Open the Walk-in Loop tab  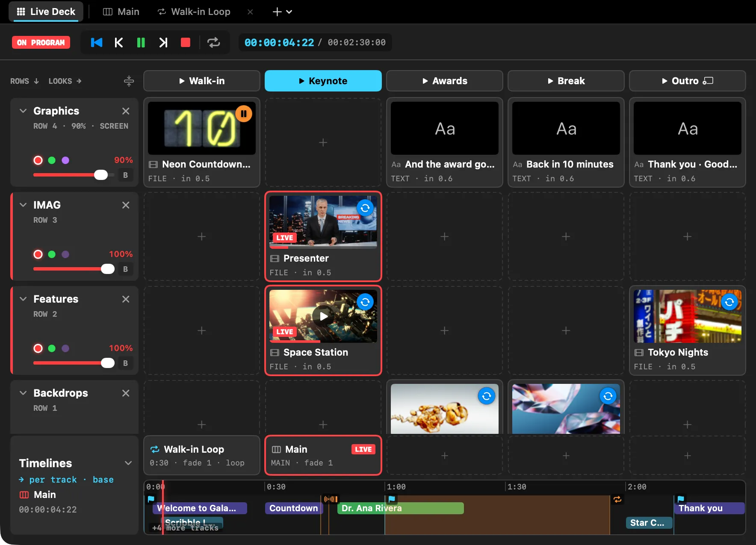(194, 12)
